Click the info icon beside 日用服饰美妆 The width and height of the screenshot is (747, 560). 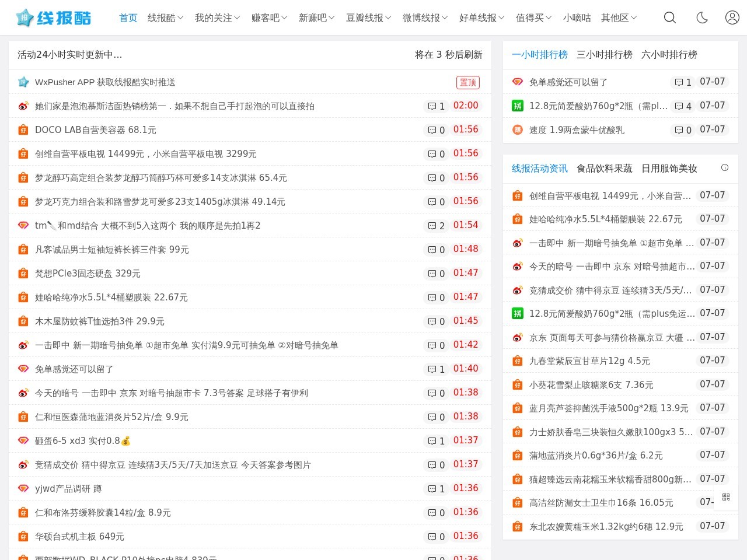725,167
